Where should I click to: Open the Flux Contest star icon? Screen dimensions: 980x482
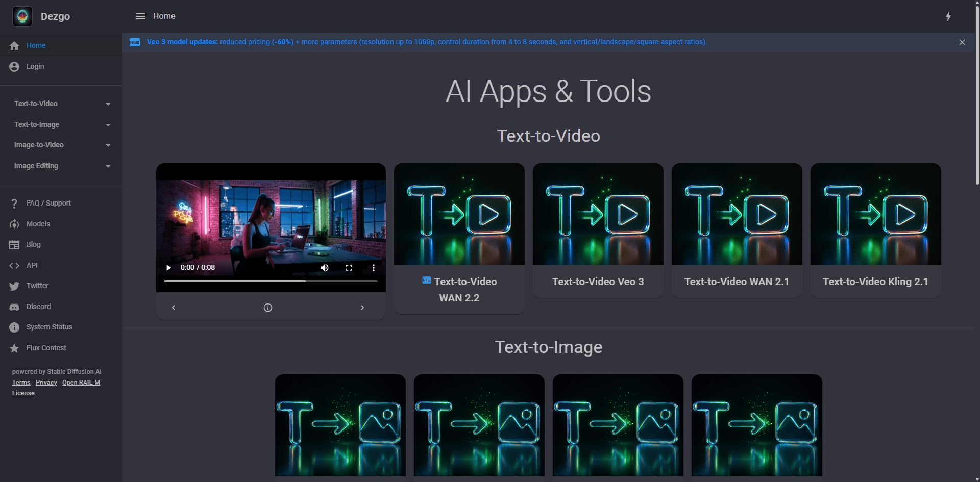[14, 348]
